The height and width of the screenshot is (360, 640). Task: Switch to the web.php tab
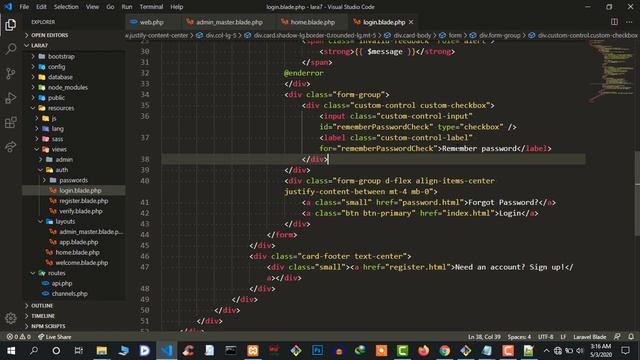tap(152, 22)
